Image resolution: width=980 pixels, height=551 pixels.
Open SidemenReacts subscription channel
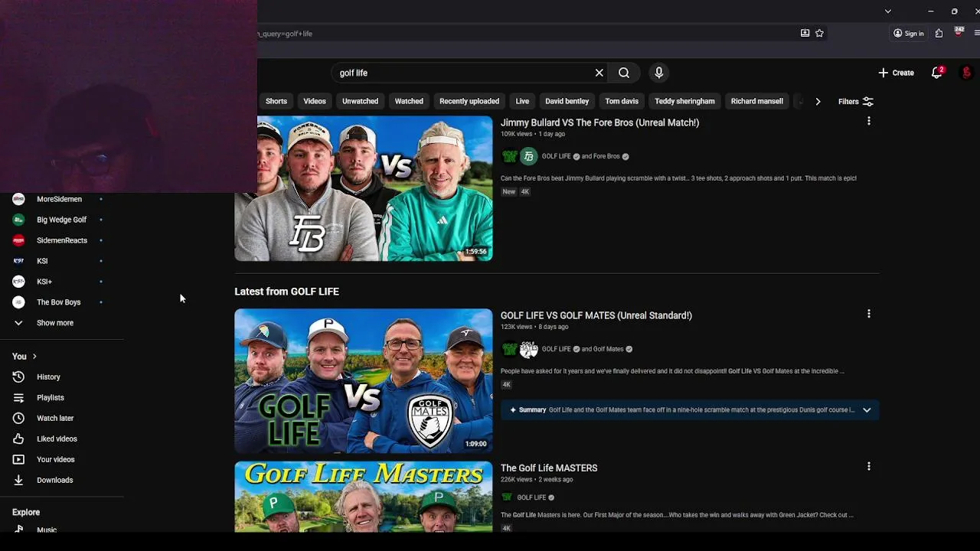tap(61, 240)
